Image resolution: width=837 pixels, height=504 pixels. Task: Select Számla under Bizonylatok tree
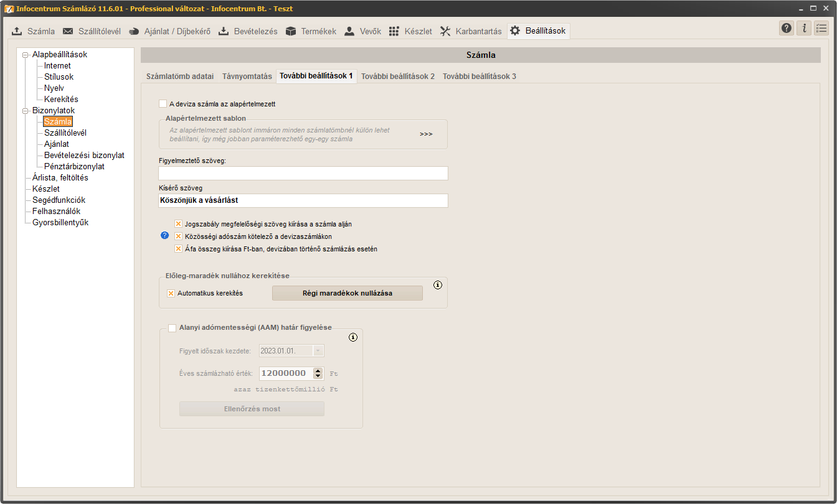click(58, 122)
